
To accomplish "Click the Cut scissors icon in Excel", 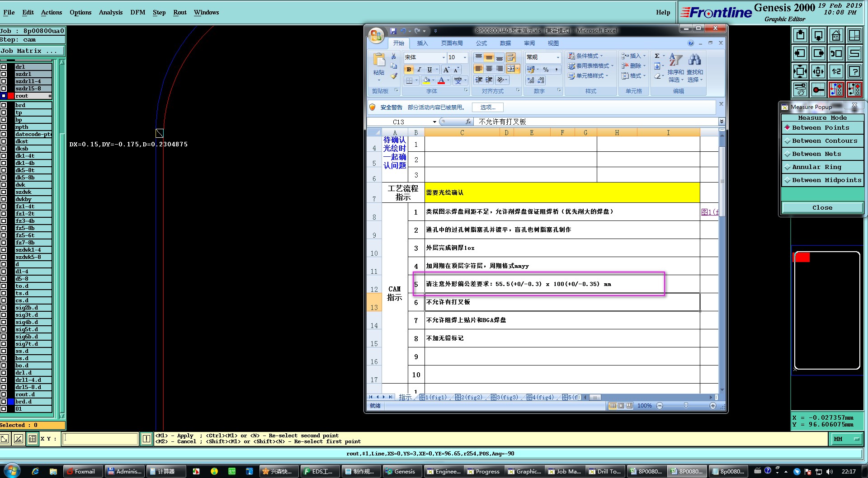I will [x=394, y=56].
